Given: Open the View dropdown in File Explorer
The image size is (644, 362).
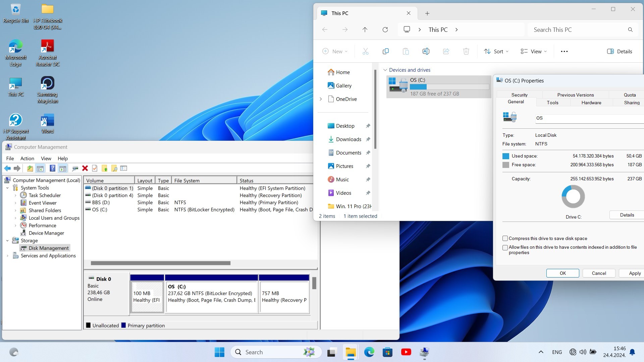Looking at the screenshot, I should tap(533, 51).
